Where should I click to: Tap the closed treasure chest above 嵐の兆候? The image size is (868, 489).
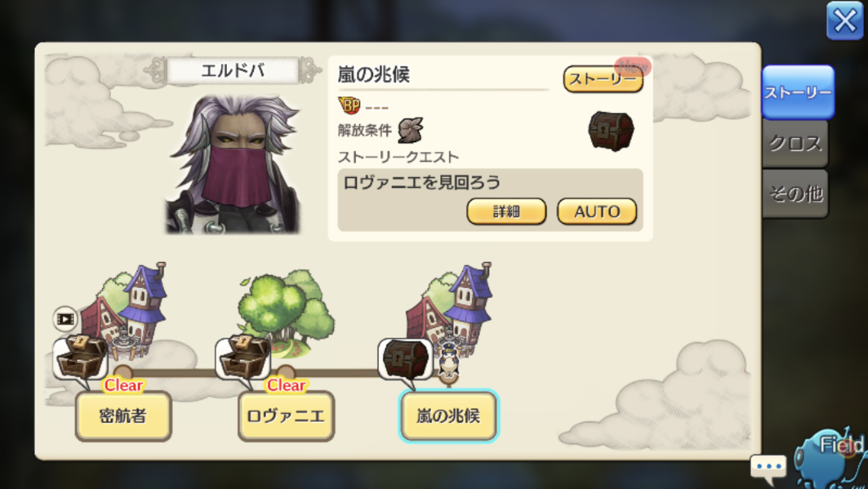(406, 359)
